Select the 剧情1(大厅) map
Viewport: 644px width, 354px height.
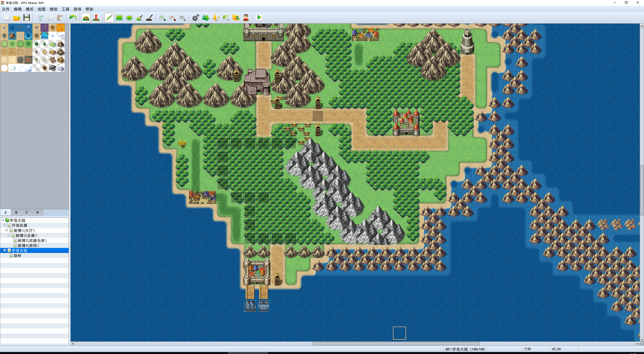pos(24,230)
